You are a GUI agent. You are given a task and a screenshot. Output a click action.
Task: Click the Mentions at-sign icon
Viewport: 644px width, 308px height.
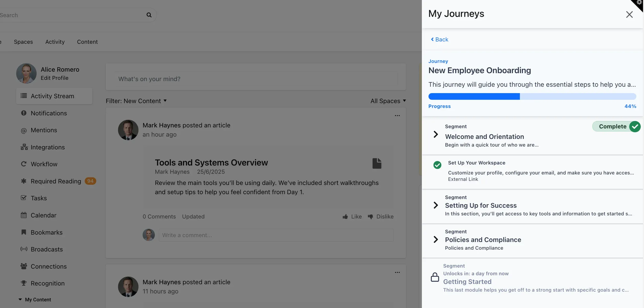click(24, 130)
